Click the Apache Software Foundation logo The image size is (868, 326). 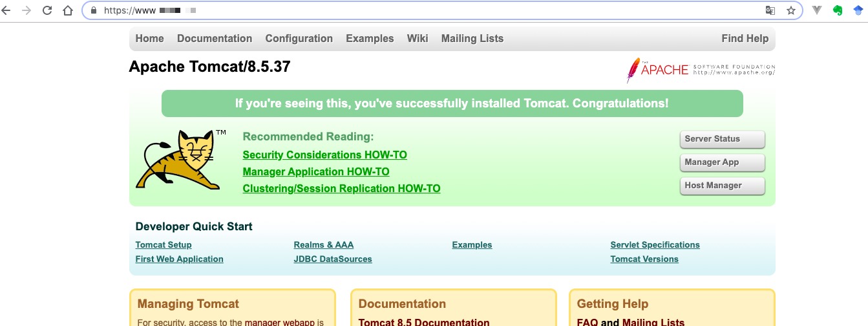click(x=701, y=70)
